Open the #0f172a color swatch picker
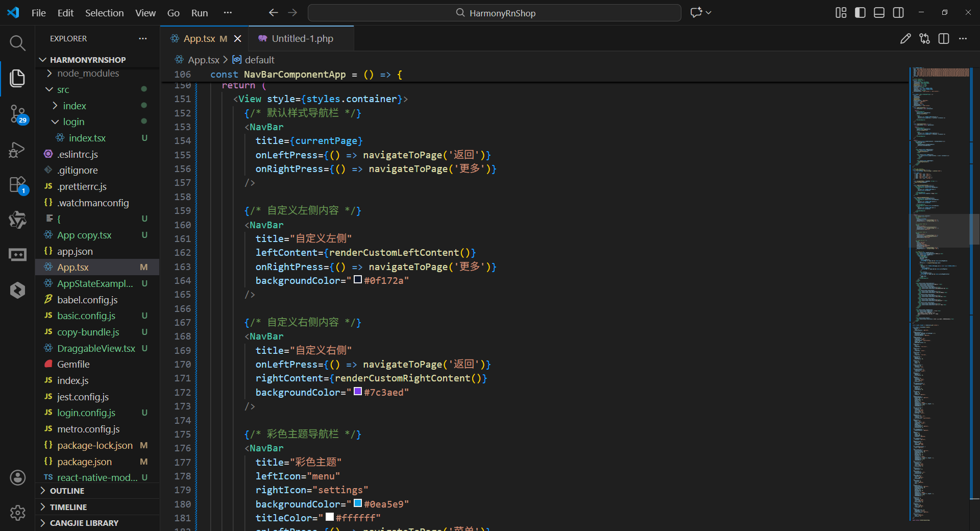 tap(358, 280)
